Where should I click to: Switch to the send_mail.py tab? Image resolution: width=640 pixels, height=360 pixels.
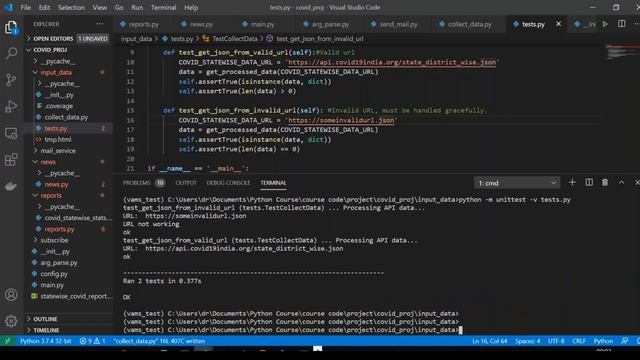pyautogui.click(x=394, y=24)
